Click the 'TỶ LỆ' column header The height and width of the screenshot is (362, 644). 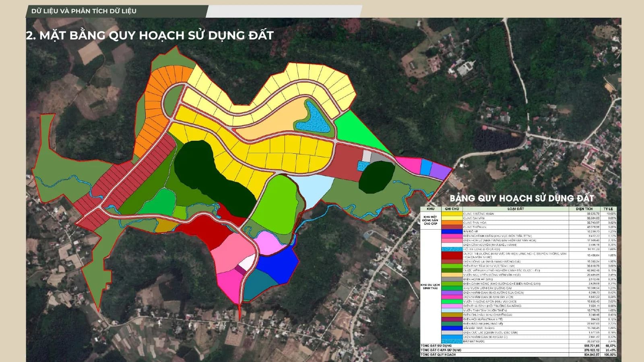point(608,209)
